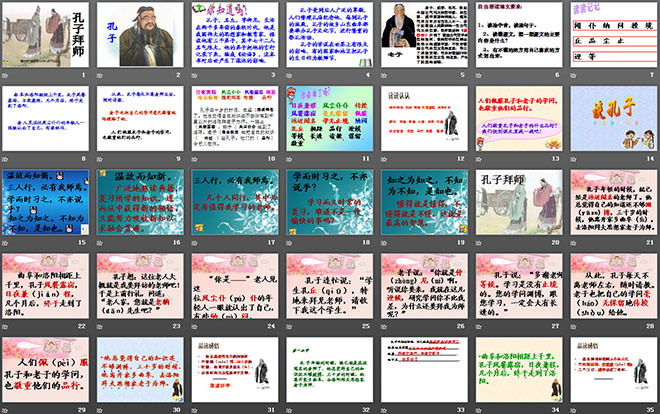Choose slide 31 with white background text
The image size is (660, 414).
[234, 366]
